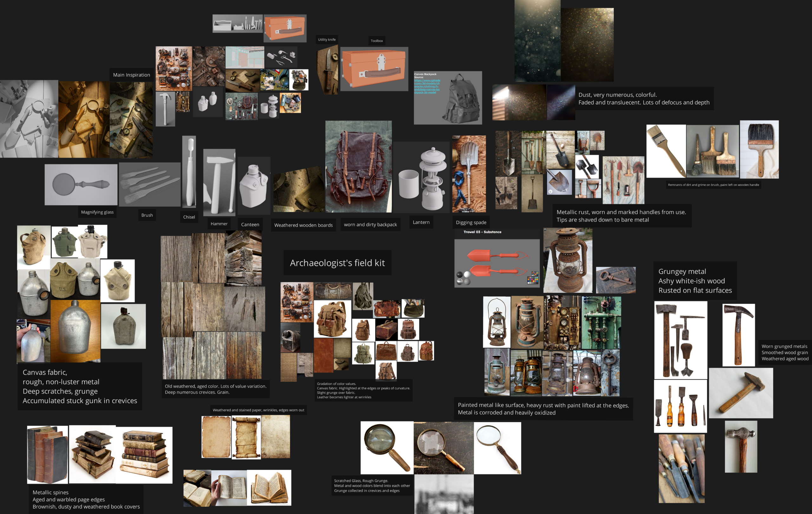Click the Trowel 03 Substance render image
This screenshot has width=812, height=514.
(x=496, y=263)
